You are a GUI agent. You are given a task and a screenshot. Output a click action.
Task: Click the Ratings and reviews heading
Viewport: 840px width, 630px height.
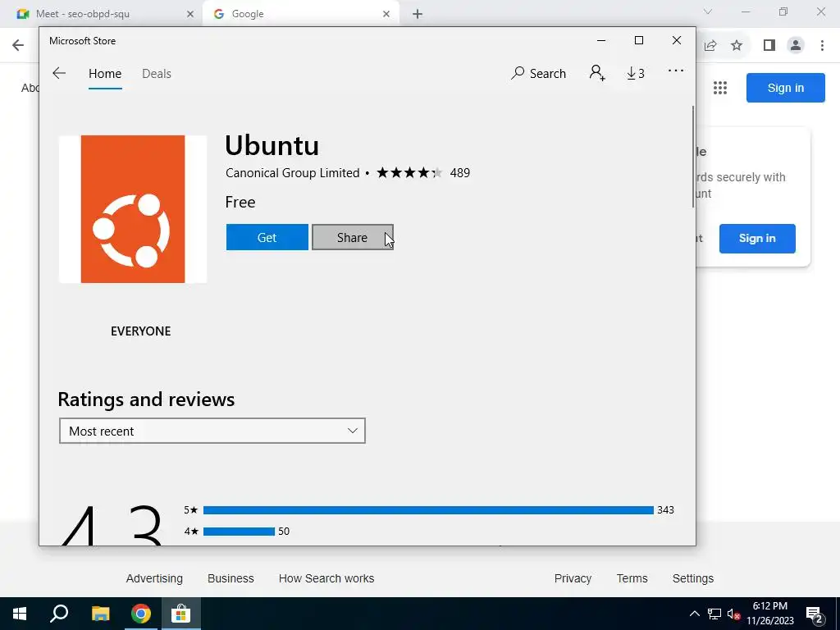point(146,399)
